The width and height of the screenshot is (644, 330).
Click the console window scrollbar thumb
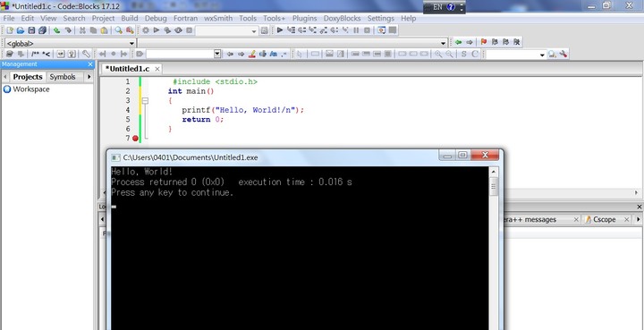click(494, 187)
